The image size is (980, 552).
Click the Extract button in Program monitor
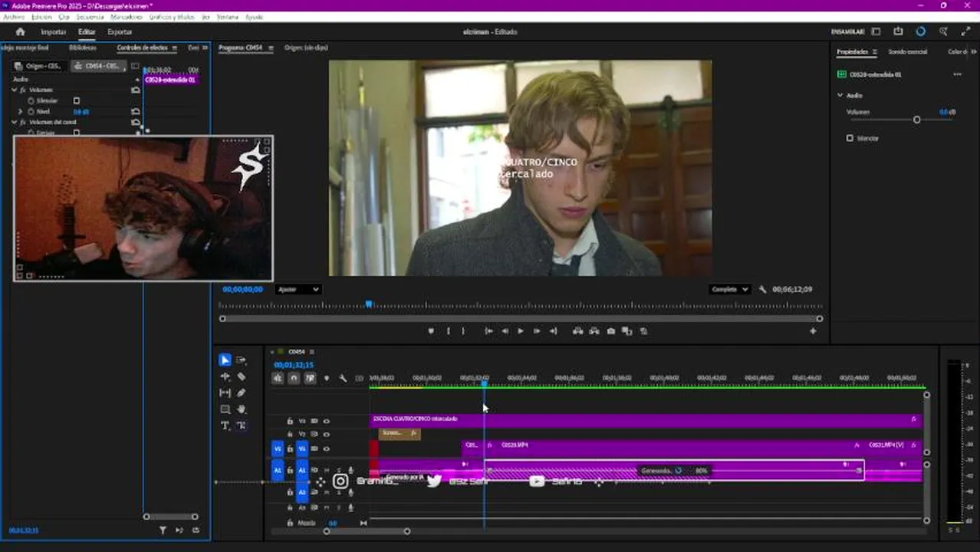(x=594, y=331)
